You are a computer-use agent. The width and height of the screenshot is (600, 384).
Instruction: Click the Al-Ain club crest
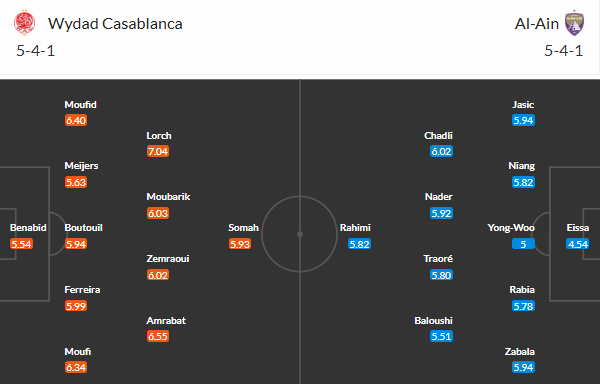[x=574, y=23]
